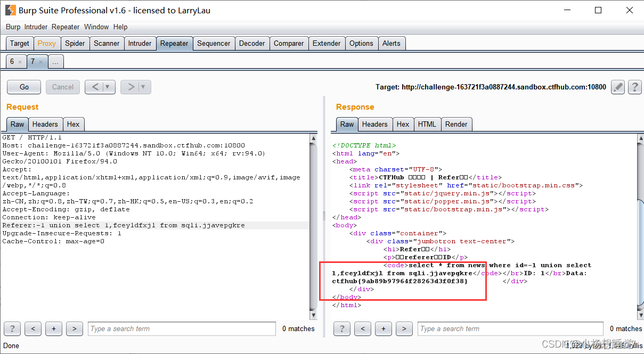Jump to next match in request search
Image resolution: width=644 pixels, height=354 pixels.
click(75, 328)
